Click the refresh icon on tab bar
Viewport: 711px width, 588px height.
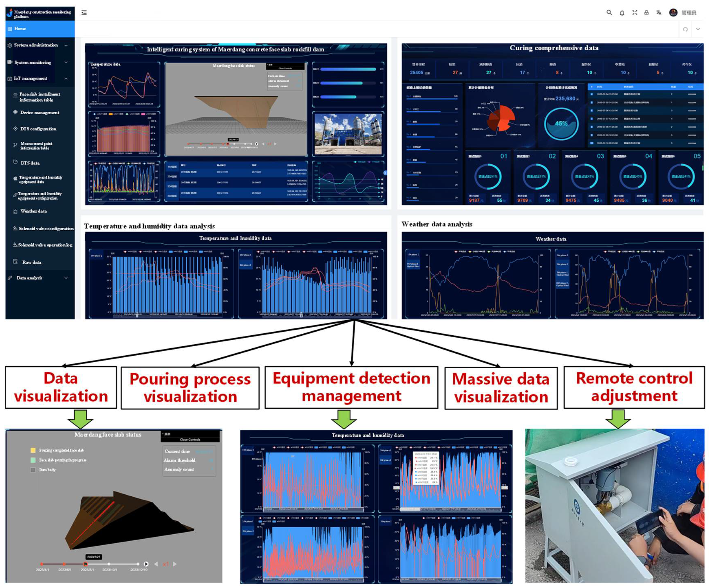[x=685, y=29]
